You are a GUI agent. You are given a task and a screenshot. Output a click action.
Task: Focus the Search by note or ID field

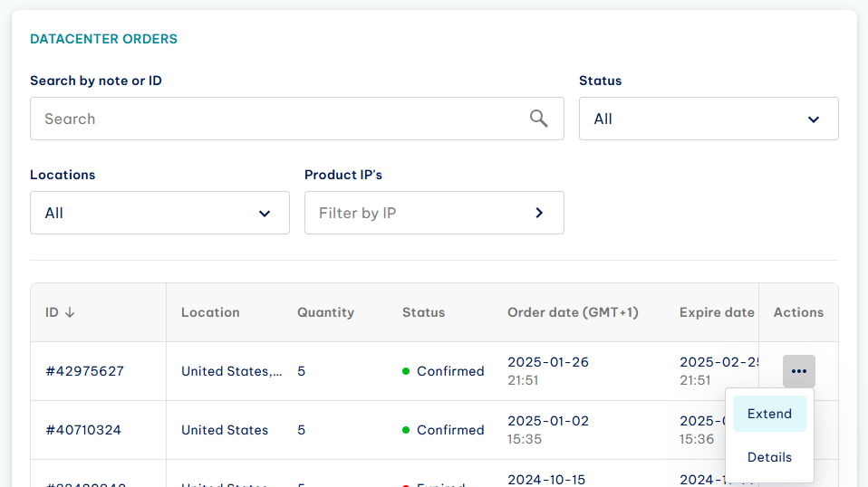click(x=296, y=119)
